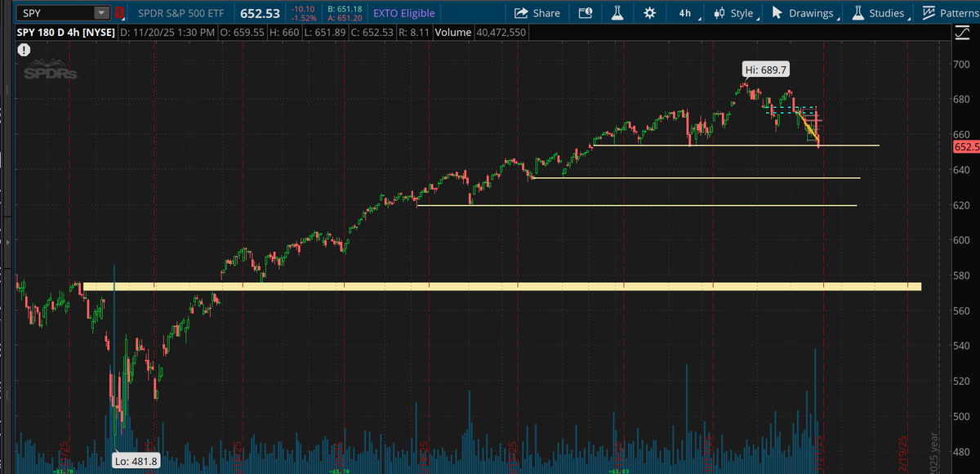980x474 pixels.
Task: Open chart settings gear icon
Action: 649,13
